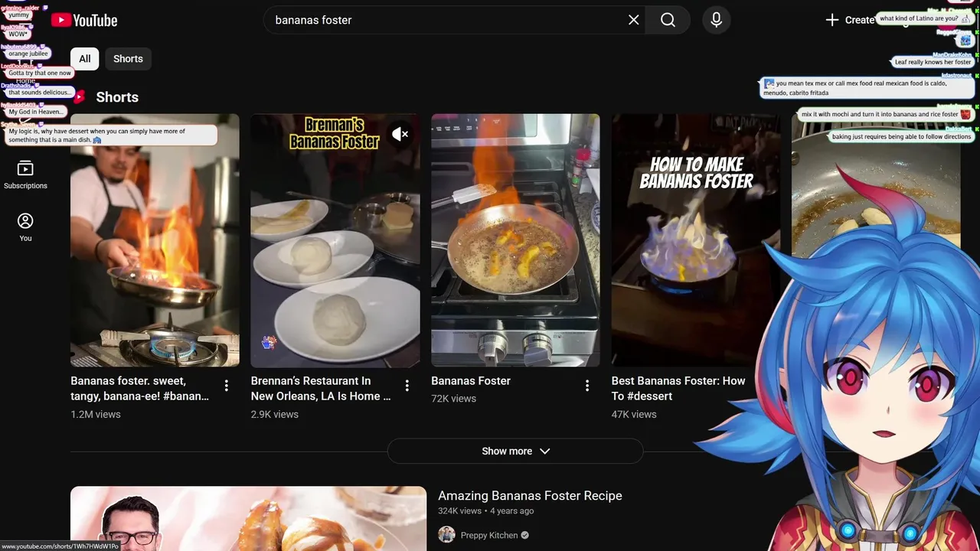Image resolution: width=980 pixels, height=551 pixels.
Task: Open Create menu plus icon
Action: [x=832, y=20]
